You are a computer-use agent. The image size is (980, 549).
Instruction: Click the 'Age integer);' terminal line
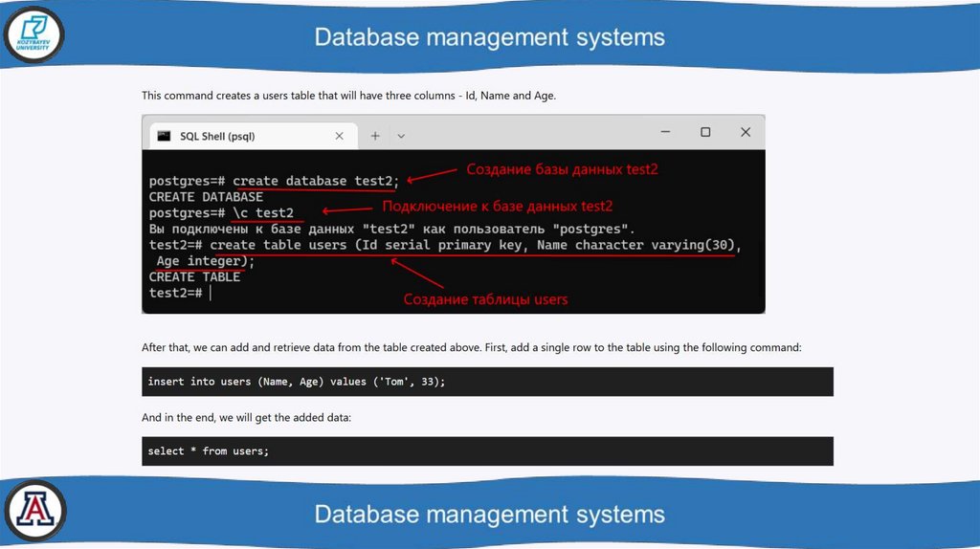(205, 261)
